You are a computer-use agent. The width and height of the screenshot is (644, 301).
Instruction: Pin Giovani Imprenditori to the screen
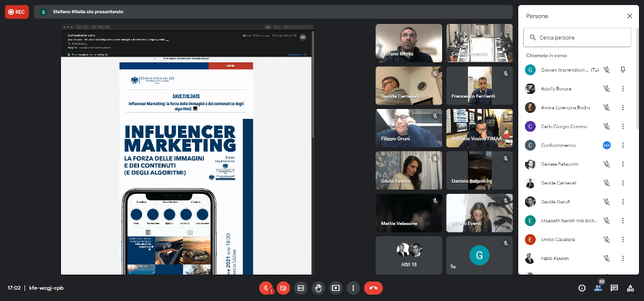(623, 70)
